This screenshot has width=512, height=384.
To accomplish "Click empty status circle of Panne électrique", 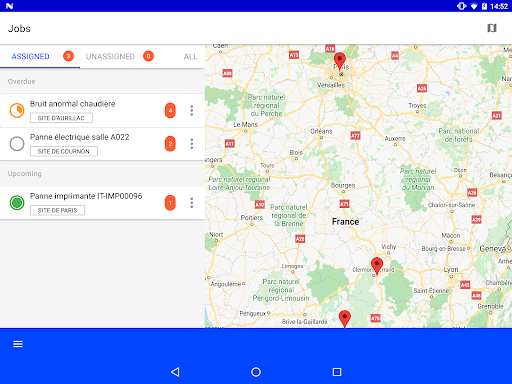I will [17, 144].
